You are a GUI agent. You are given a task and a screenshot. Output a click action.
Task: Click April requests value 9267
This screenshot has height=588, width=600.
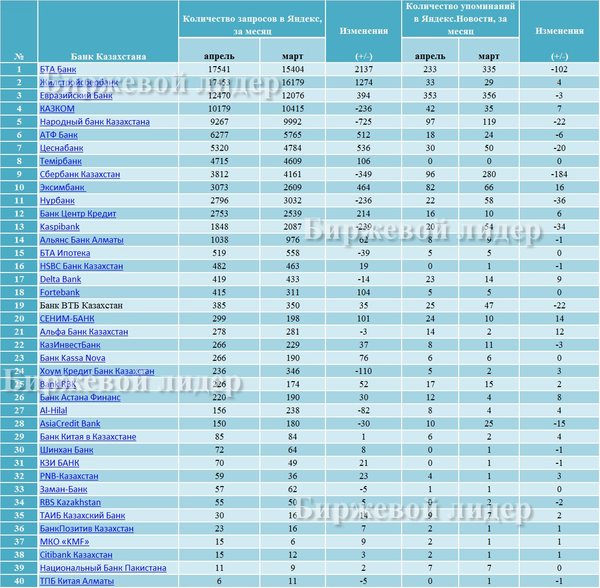219,122
